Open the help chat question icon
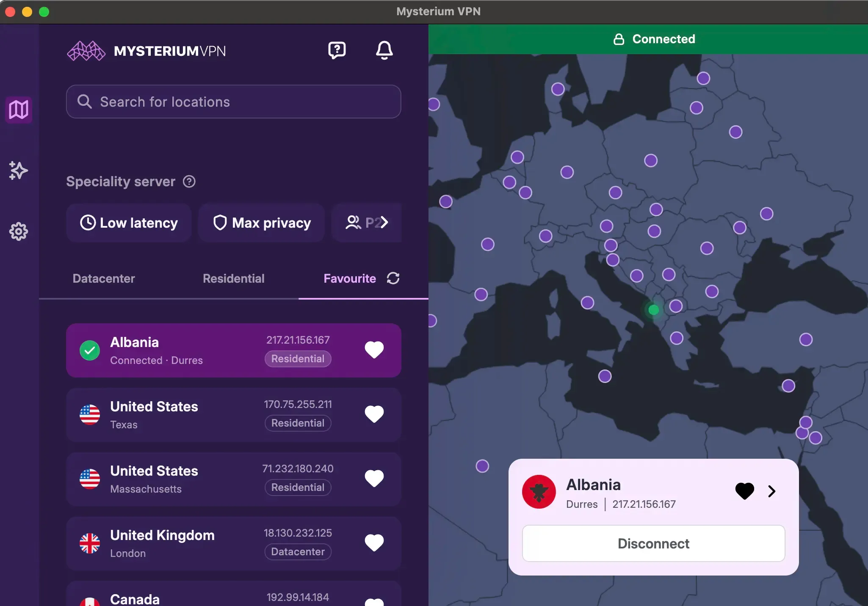868x606 pixels. 337,50
